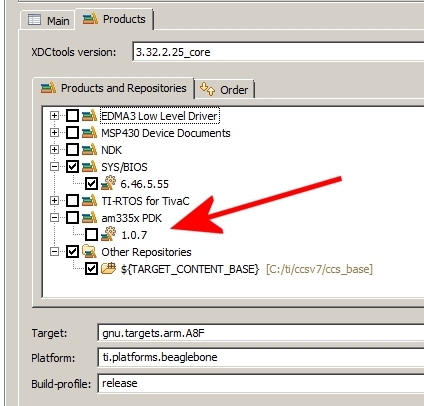Switch to the Order tab
Screen dimensions: 424x406
click(224, 90)
